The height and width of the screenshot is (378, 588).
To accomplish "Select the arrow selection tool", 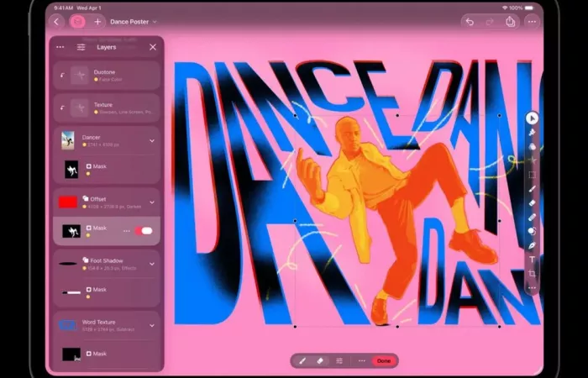I will click(x=532, y=118).
